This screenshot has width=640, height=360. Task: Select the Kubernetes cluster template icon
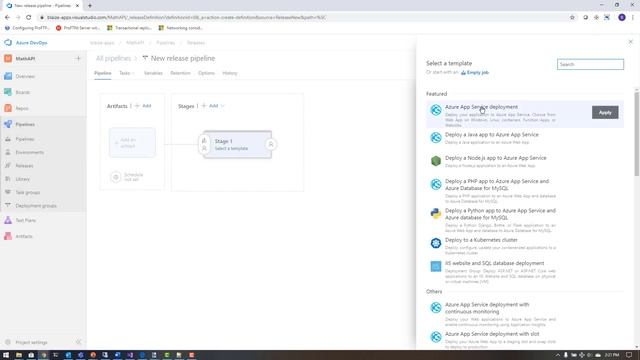point(436,243)
